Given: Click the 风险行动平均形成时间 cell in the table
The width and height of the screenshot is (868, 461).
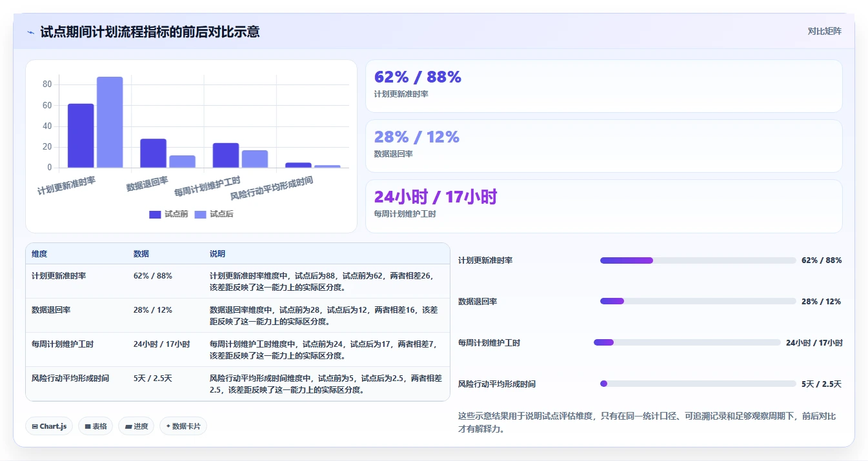Looking at the screenshot, I should (70, 378).
